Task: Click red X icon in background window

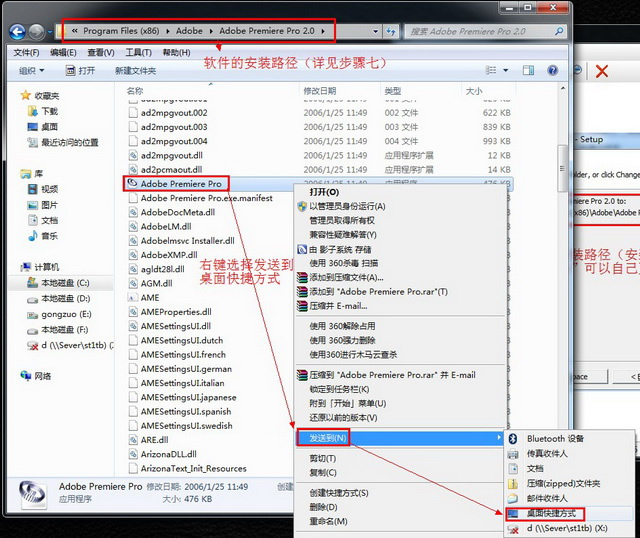Action: pos(602,71)
